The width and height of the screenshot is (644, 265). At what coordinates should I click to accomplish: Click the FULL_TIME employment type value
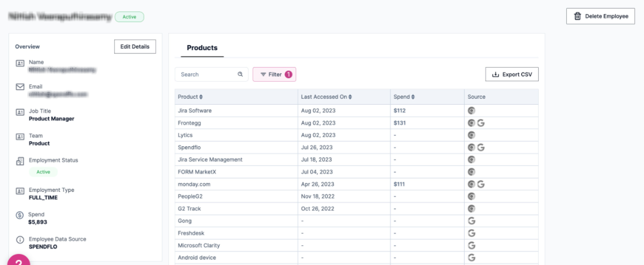(x=43, y=198)
